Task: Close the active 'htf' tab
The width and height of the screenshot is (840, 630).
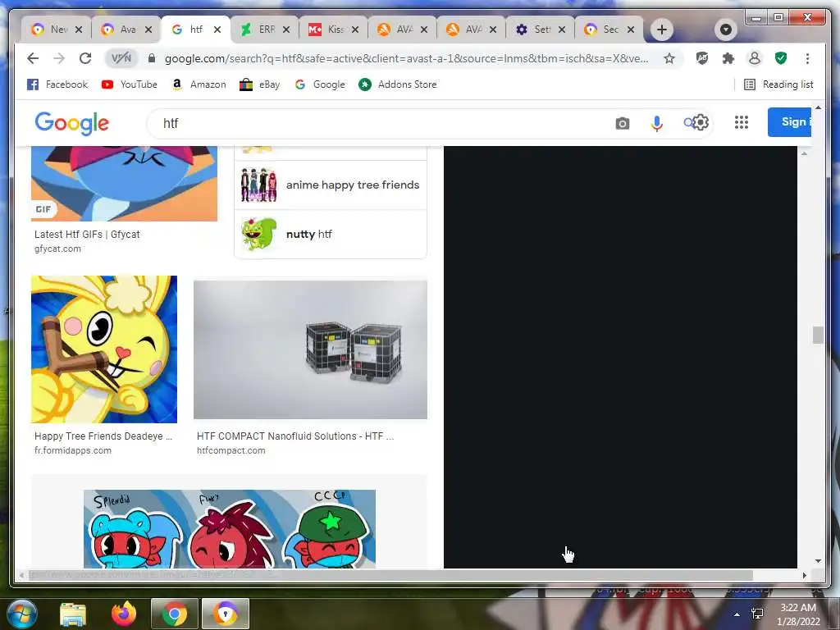Action: click(x=217, y=30)
